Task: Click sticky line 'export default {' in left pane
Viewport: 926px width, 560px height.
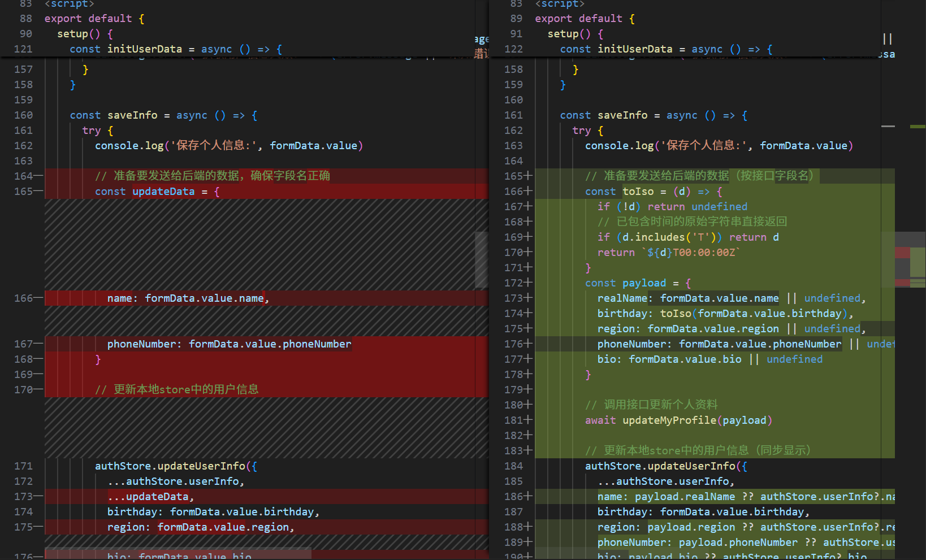Action: [x=94, y=19]
